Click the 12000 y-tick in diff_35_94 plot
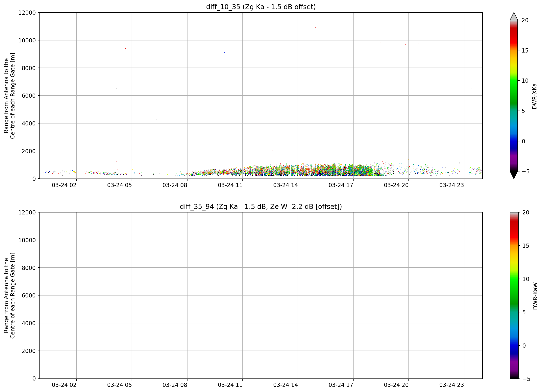542x392 pixels. (x=27, y=212)
